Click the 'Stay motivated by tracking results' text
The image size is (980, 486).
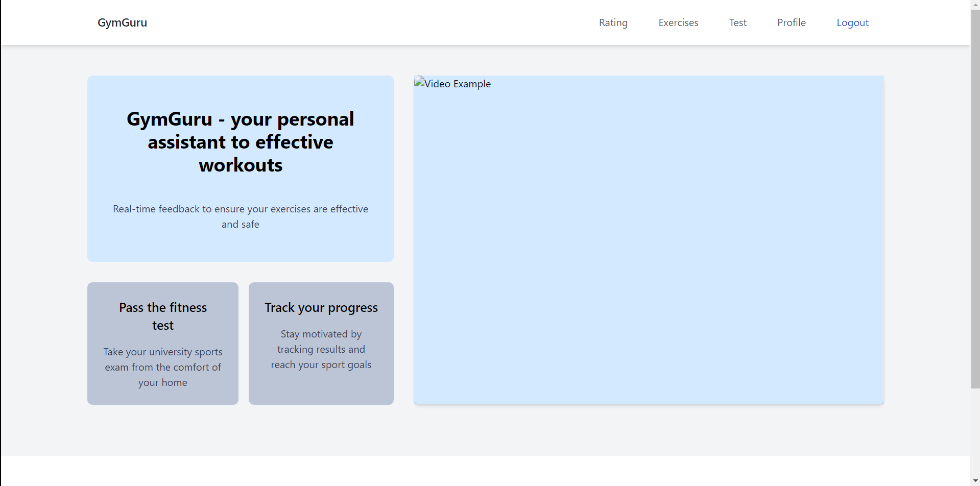(x=321, y=349)
